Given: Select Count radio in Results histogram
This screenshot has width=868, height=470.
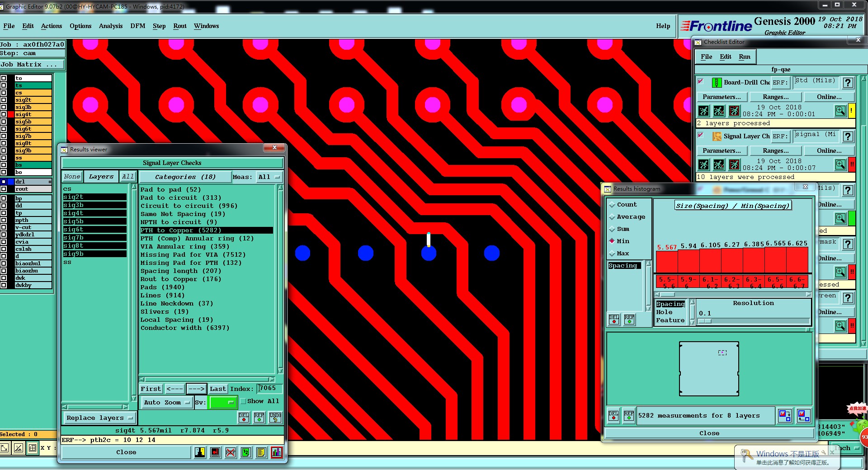Looking at the screenshot, I should coord(612,205).
